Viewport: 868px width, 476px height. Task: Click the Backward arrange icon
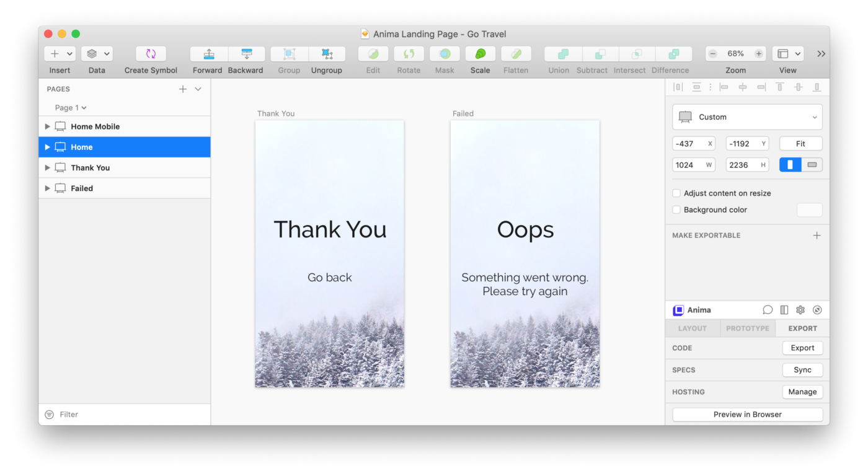pos(246,54)
